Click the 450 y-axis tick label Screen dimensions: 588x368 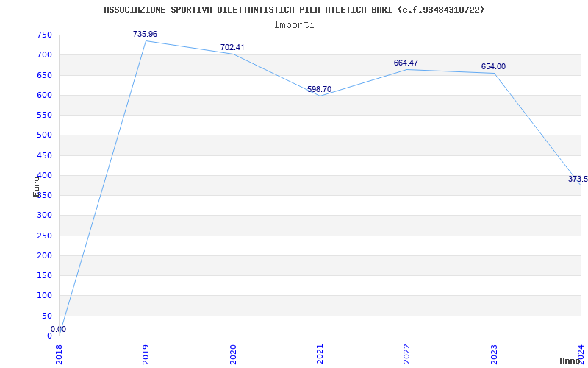pos(44,155)
